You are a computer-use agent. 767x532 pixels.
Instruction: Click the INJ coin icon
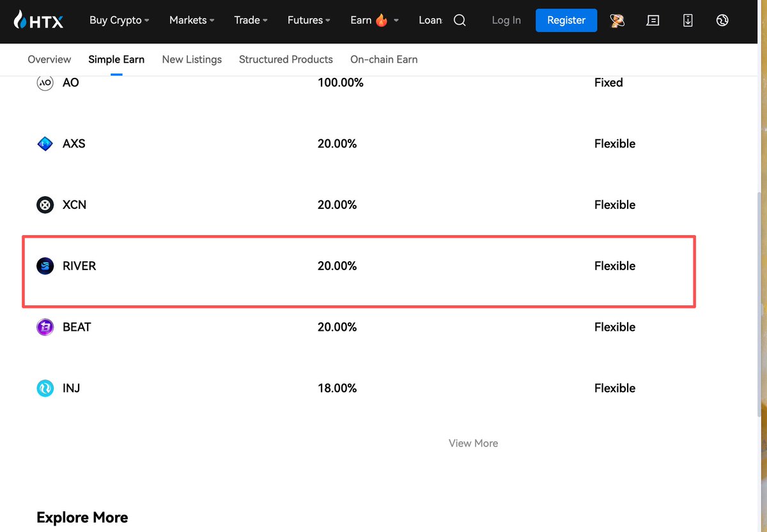(45, 388)
